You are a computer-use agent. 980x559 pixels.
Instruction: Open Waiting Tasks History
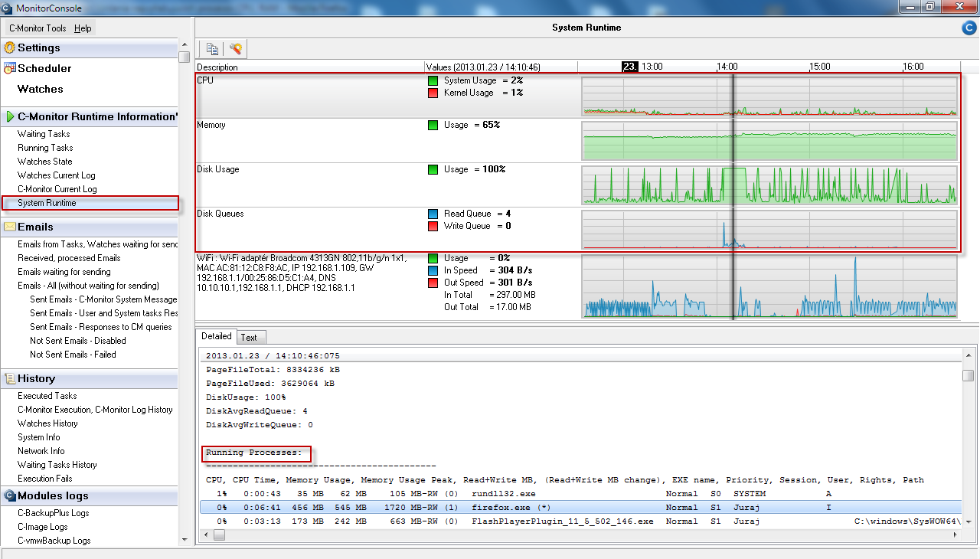click(57, 465)
